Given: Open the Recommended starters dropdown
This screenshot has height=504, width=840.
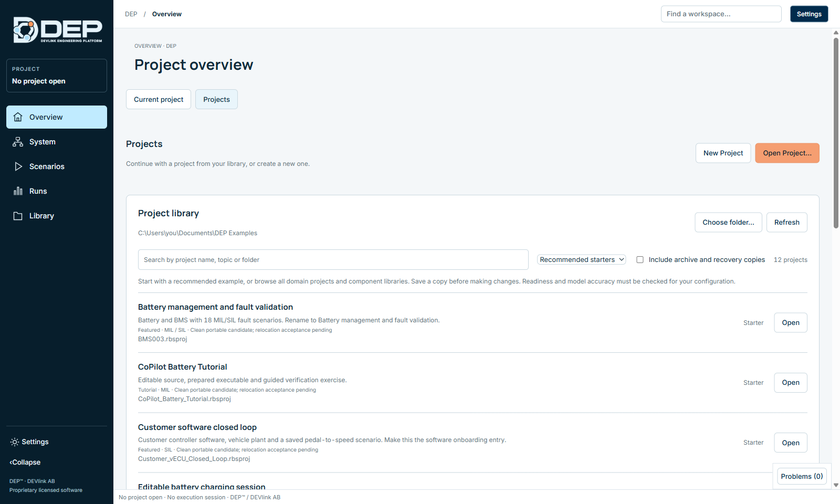Looking at the screenshot, I should coord(582,259).
